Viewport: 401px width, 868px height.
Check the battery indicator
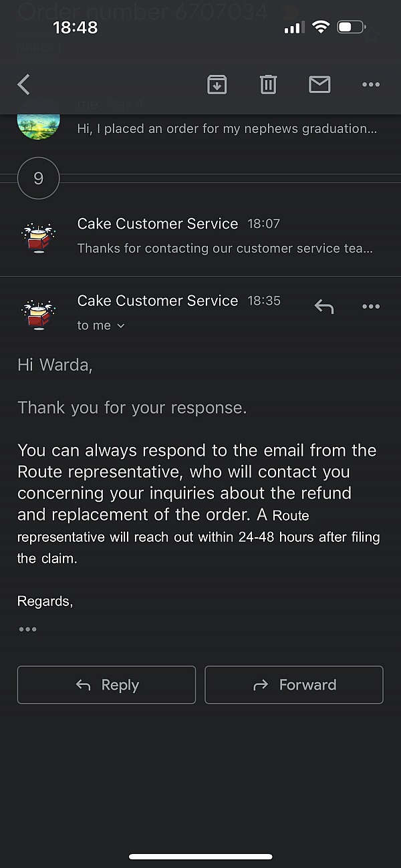point(350,27)
